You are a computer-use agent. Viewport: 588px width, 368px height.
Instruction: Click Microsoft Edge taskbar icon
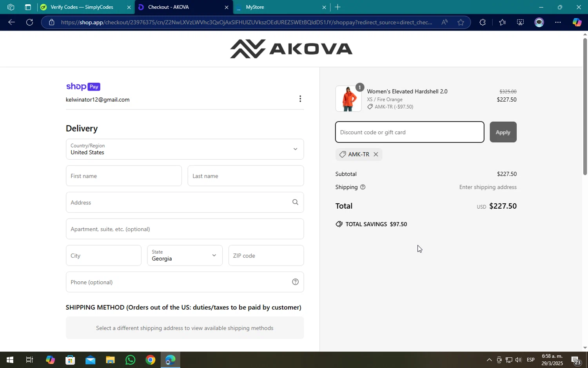coord(170,360)
